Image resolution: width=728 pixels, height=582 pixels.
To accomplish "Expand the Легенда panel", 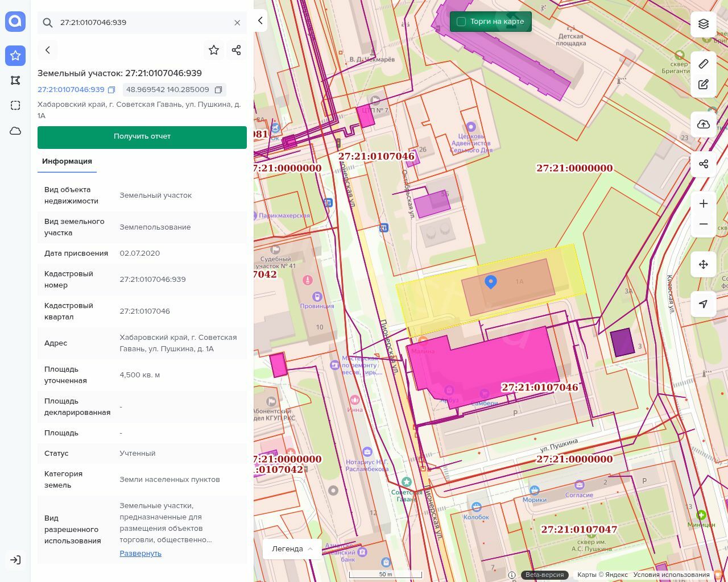I will (x=292, y=548).
